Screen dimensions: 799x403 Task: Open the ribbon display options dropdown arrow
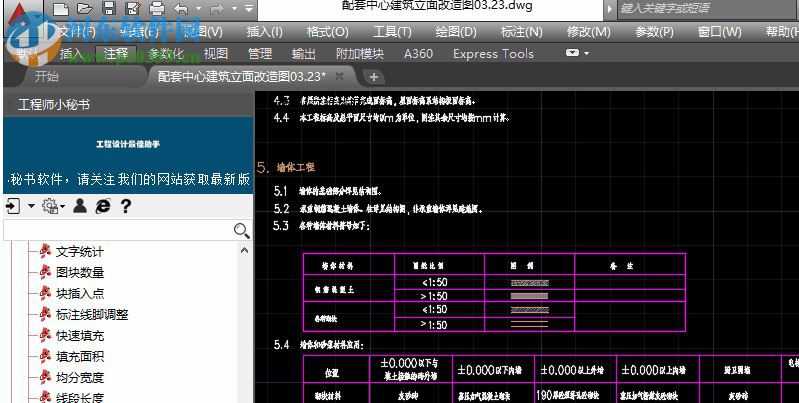pyautogui.click(x=587, y=53)
